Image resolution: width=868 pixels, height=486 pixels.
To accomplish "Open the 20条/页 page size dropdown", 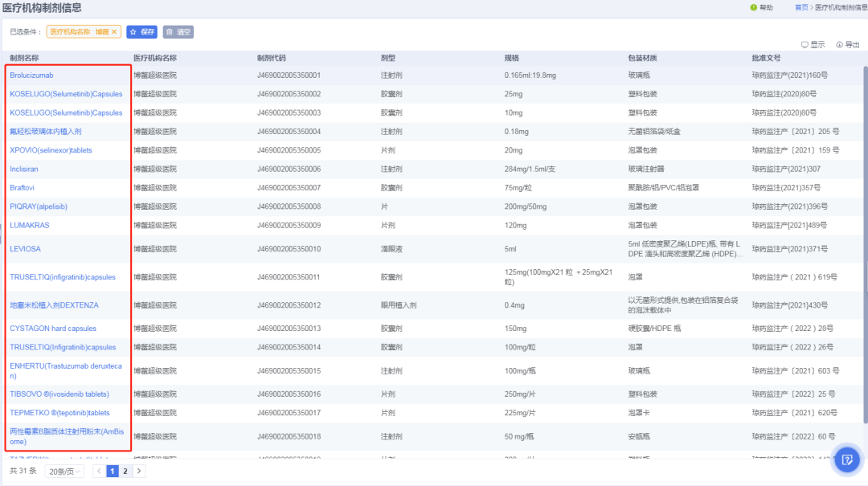I will [x=64, y=472].
